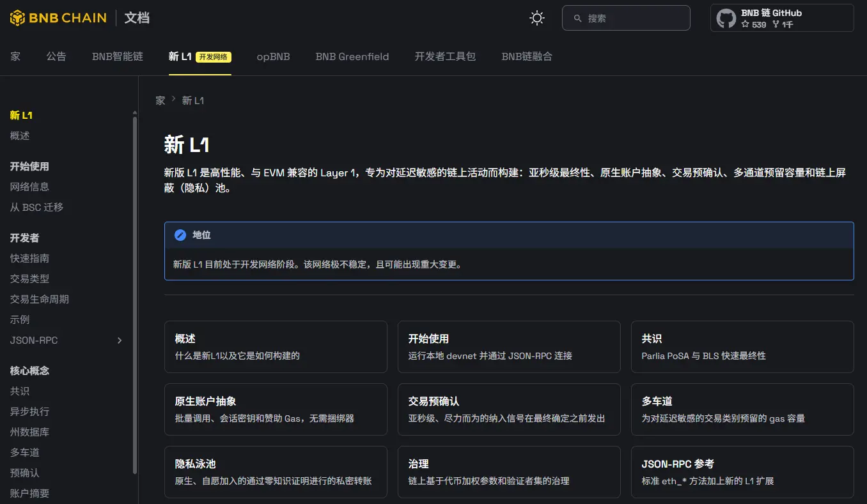Select the 新 L1 tab

coord(199,56)
